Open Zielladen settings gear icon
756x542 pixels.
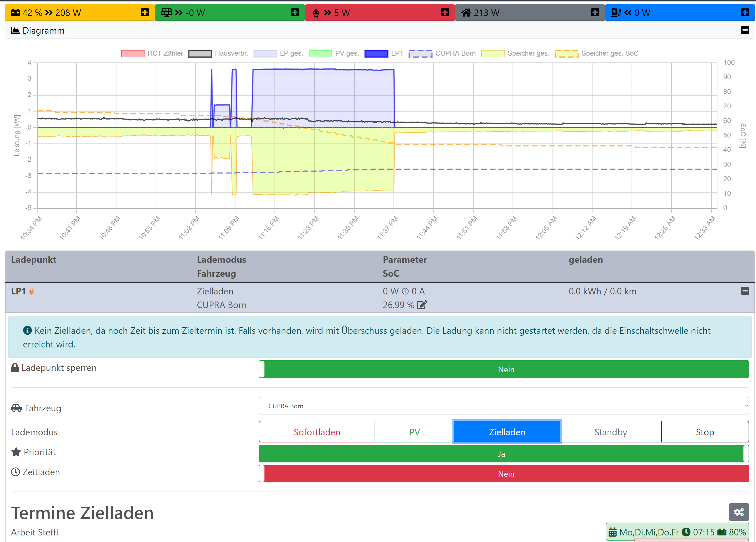pyautogui.click(x=738, y=512)
